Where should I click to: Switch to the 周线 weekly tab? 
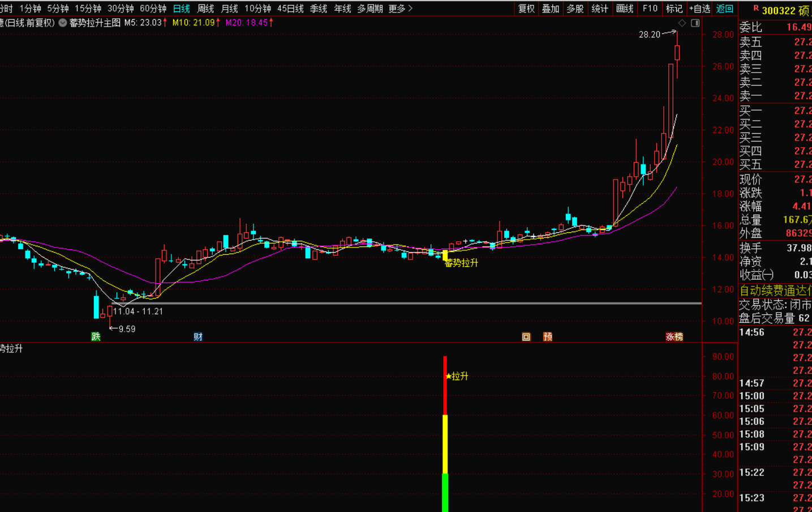pyautogui.click(x=205, y=8)
